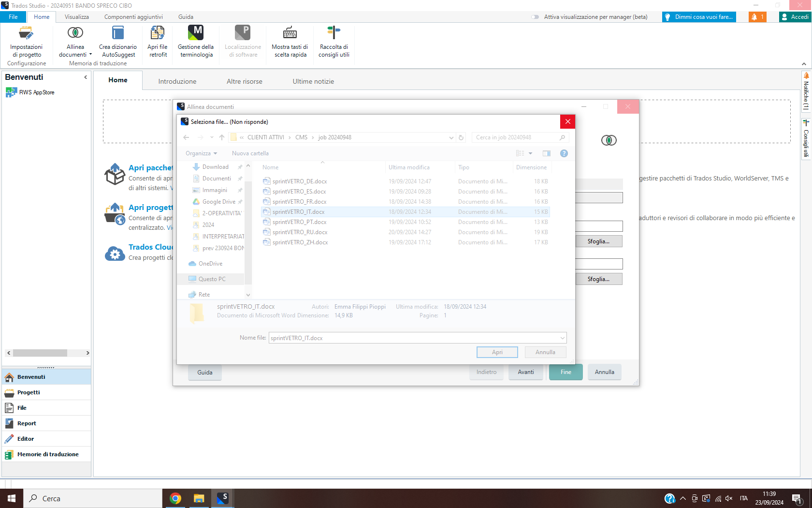Image resolution: width=812 pixels, height=508 pixels.
Task: Click the Apri pacchetto icon
Action: [115, 174]
